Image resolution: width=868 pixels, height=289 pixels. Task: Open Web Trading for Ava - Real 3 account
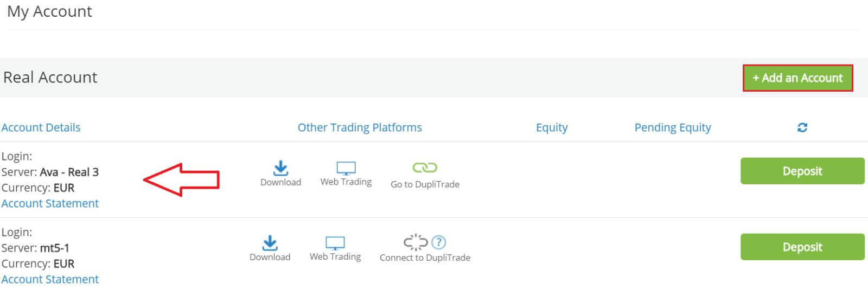[x=346, y=168]
